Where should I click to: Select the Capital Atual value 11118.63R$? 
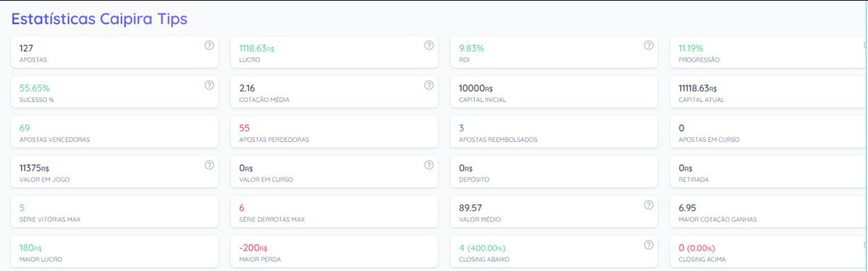698,88
